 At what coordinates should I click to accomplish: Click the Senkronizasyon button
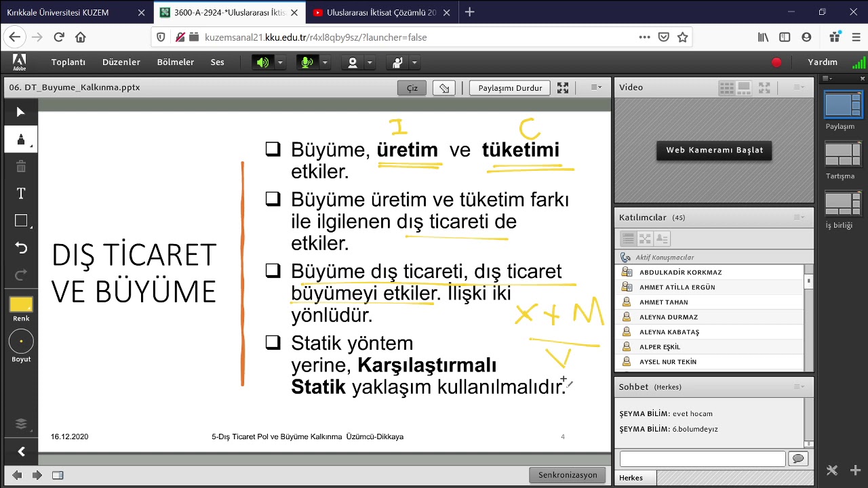(568, 475)
